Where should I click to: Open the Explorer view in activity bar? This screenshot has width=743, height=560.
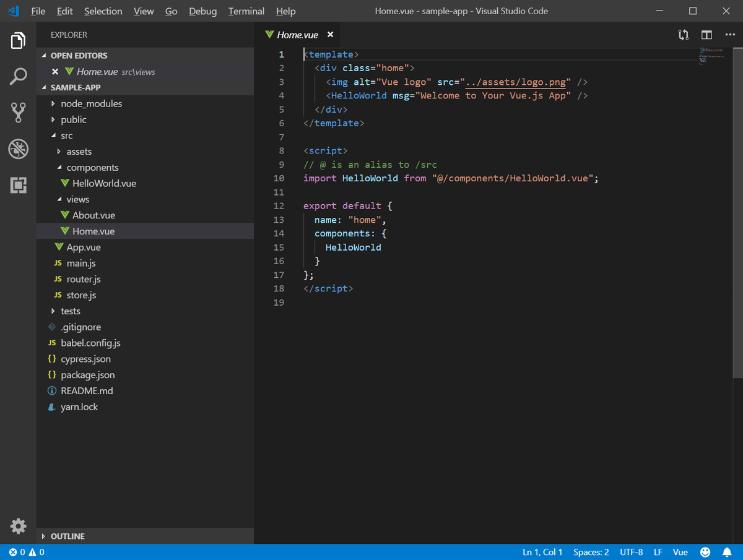(18, 41)
